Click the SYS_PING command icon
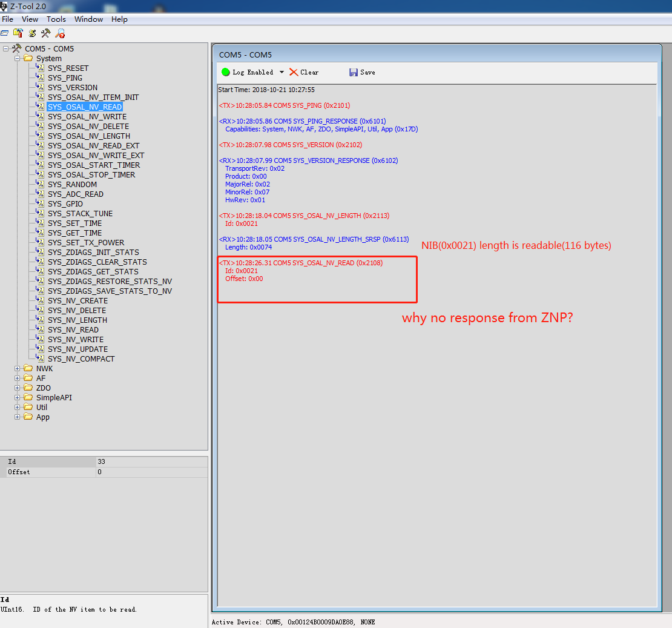 coord(40,78)
